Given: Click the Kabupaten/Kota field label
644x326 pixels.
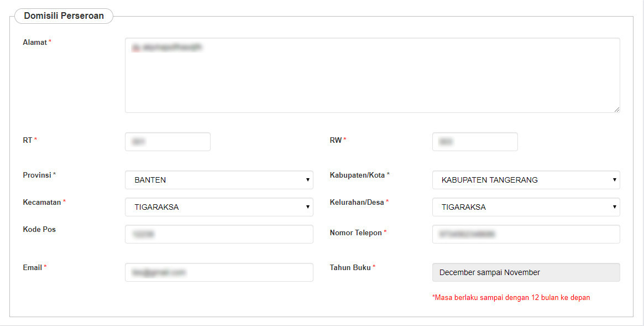Looking at the screenshot, I should pos(357,175).
